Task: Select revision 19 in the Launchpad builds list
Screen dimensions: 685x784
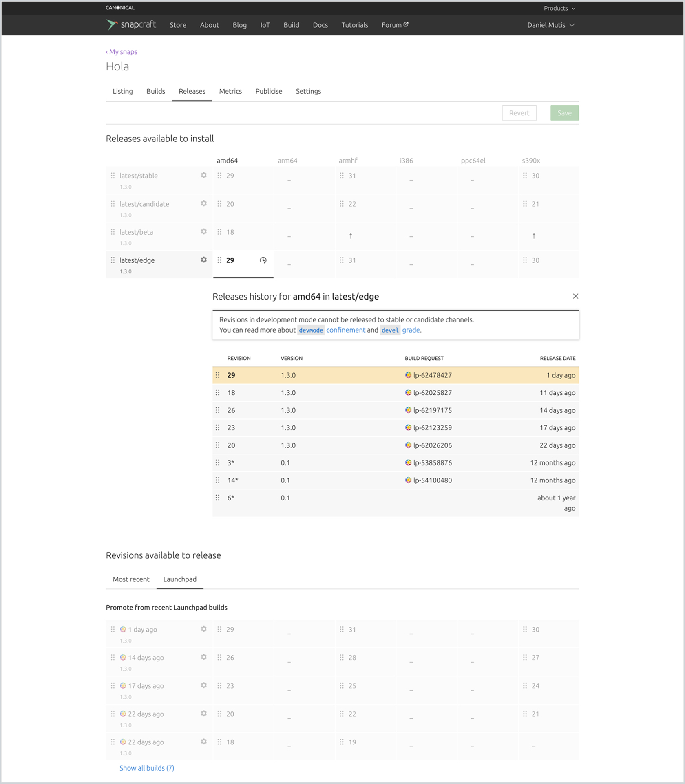Action: pos(365,746)
